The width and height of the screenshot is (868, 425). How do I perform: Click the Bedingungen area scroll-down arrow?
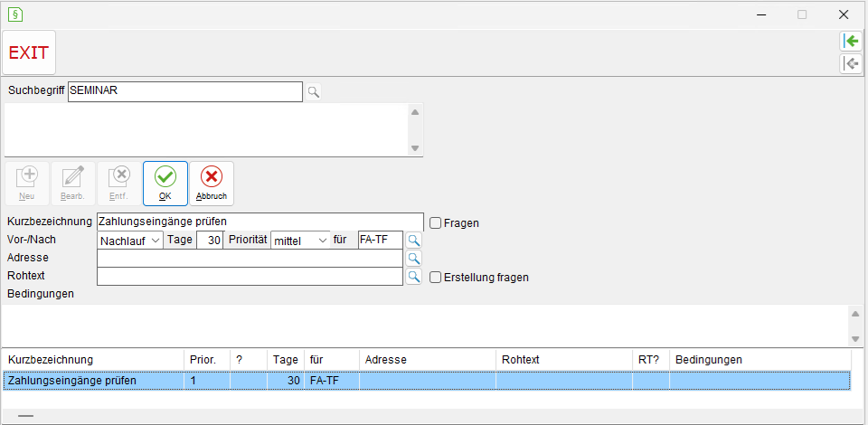pyautogui.click(x=855, y=339)
